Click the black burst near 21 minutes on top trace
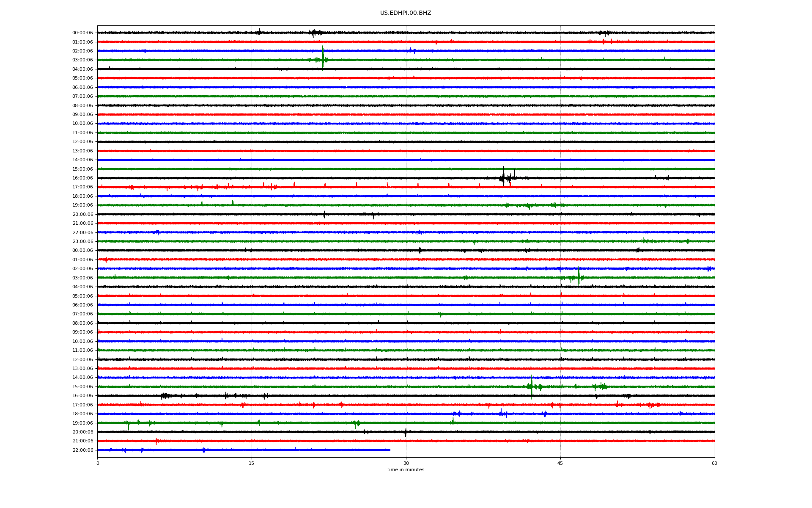 (x=314, y=33)
